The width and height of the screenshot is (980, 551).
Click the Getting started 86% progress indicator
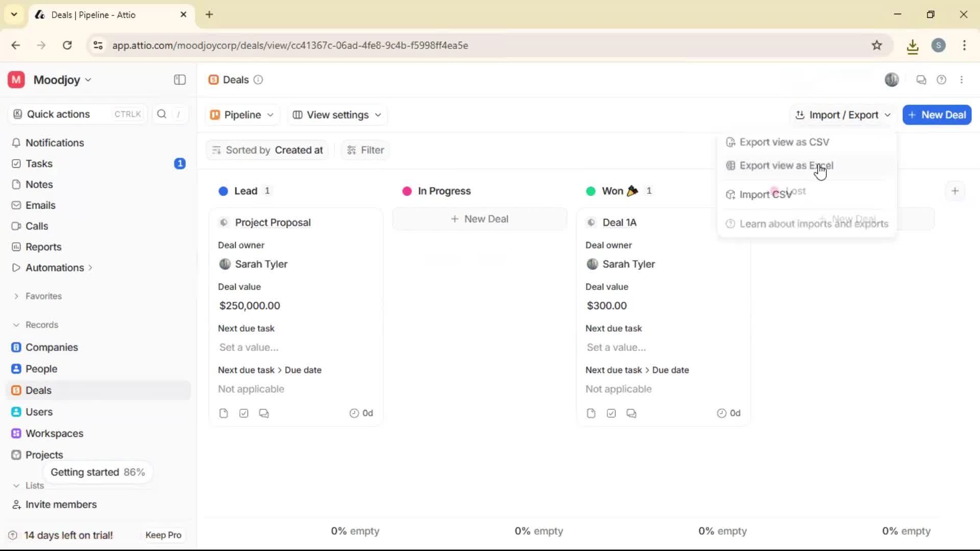coord(98,472)
